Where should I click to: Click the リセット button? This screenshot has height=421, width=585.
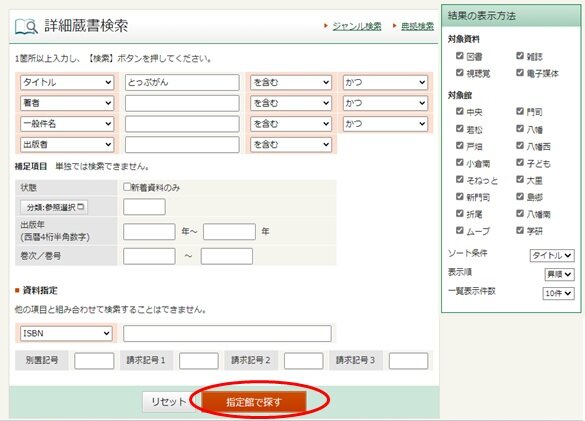pyautogui.click(x=169, y=402)
